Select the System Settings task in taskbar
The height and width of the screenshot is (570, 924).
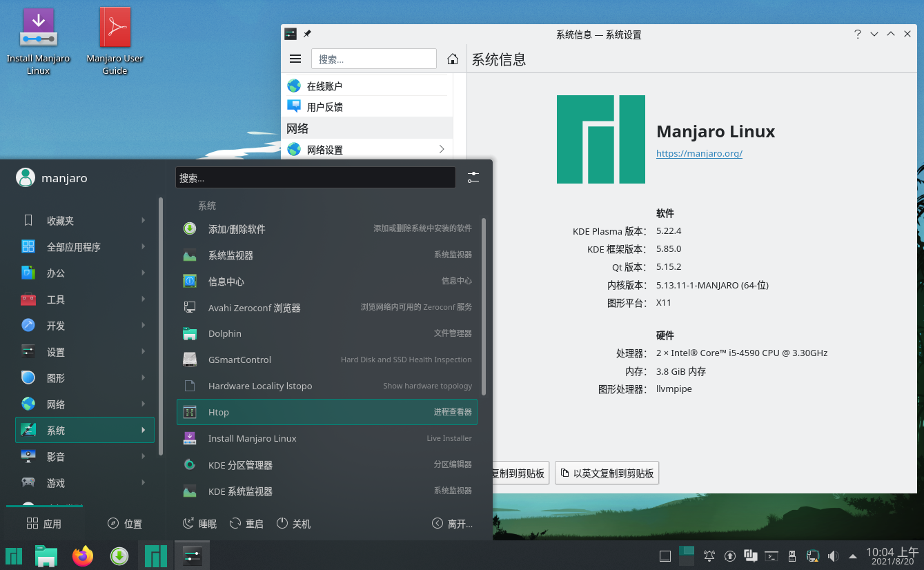point(192,556)
